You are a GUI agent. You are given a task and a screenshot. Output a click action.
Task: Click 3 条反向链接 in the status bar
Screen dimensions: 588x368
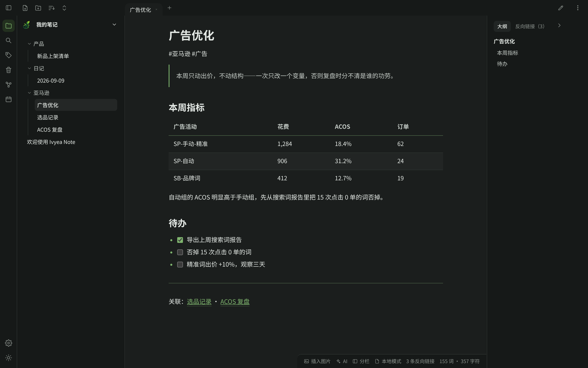point(420,361)
